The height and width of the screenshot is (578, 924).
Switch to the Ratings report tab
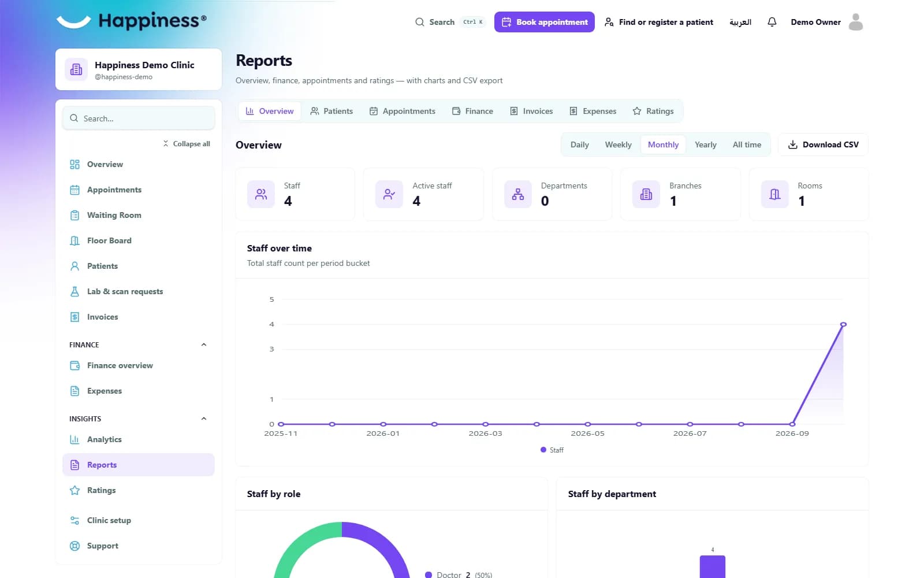click(x=653, y=111)
